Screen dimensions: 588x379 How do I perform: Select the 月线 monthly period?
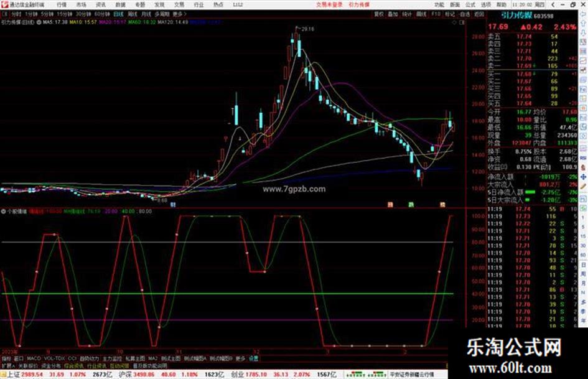tap(146, 14)
